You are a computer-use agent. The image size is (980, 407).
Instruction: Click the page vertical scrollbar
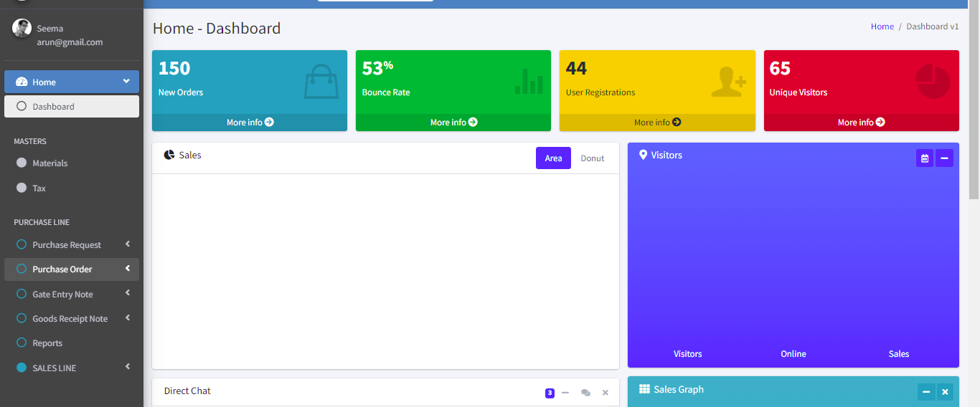[974, 100]
